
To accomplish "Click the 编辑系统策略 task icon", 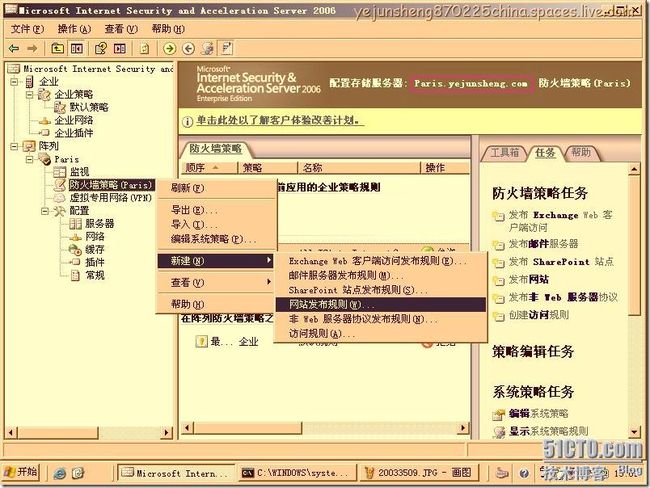I will pyautogui.click(x=499, y=414).
